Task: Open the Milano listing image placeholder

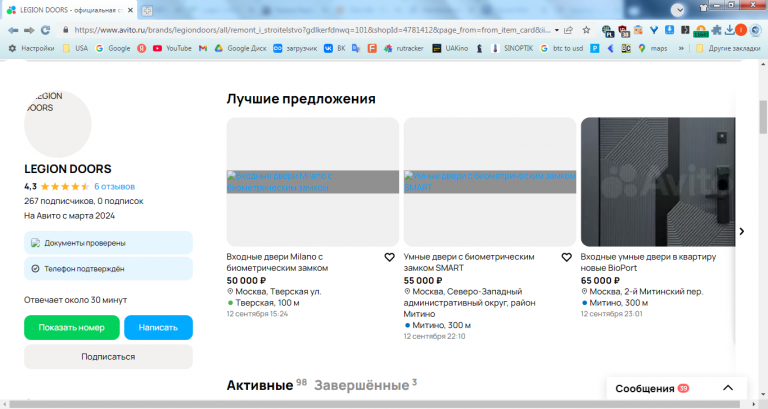Action: pos(312,182)
